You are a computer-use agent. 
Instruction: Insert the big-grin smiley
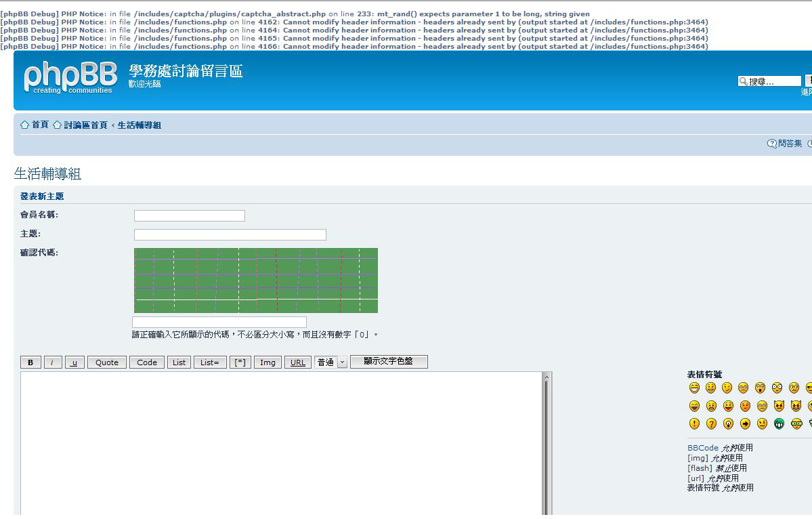694,388
